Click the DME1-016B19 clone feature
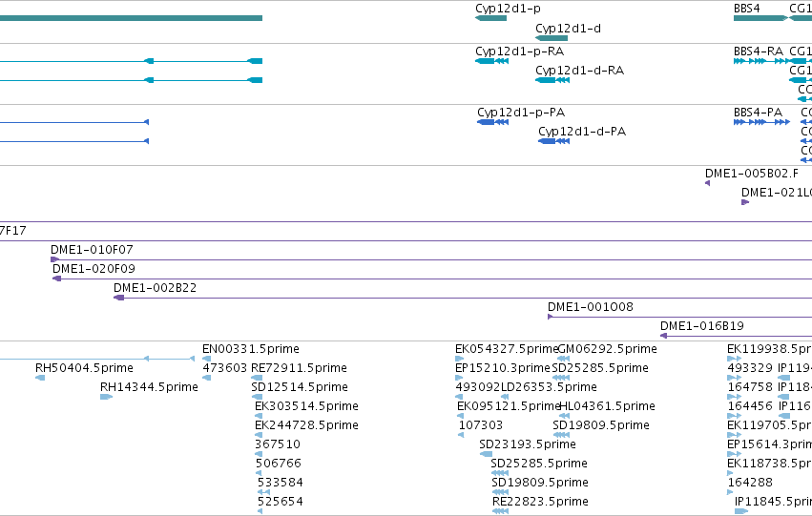 pos(736,336)
